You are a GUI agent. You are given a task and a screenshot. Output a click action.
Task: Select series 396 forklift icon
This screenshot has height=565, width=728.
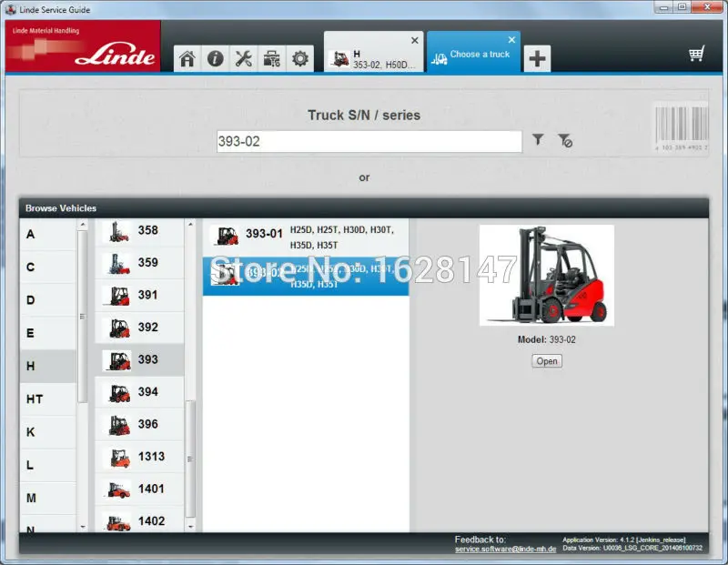[119, 425]
